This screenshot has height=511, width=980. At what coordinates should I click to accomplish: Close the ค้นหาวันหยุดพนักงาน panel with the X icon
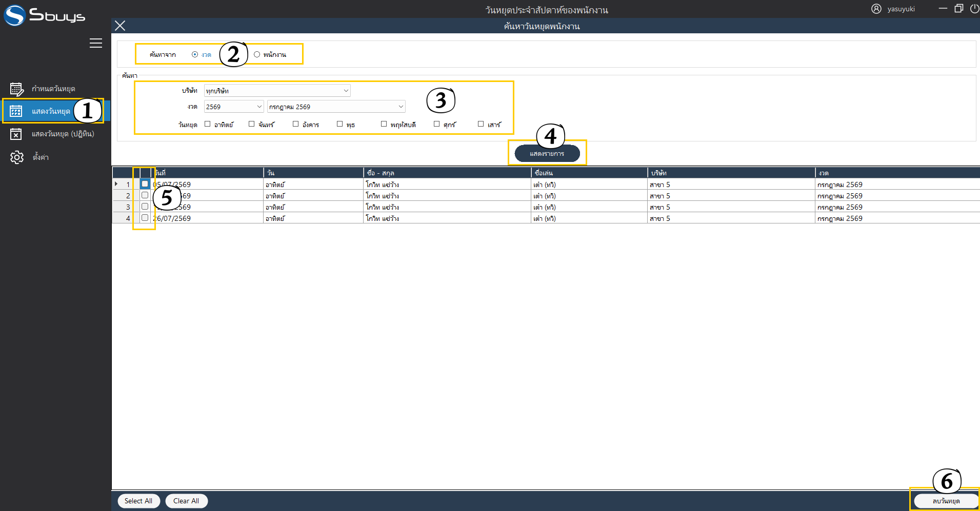(120, 26)
